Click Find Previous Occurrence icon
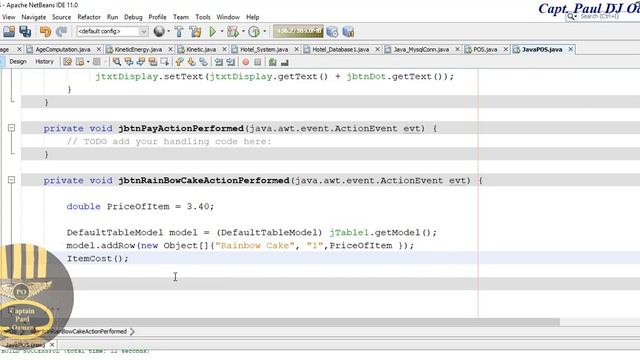This screenshot has width=640, height=360. click(x=129, y=62)
